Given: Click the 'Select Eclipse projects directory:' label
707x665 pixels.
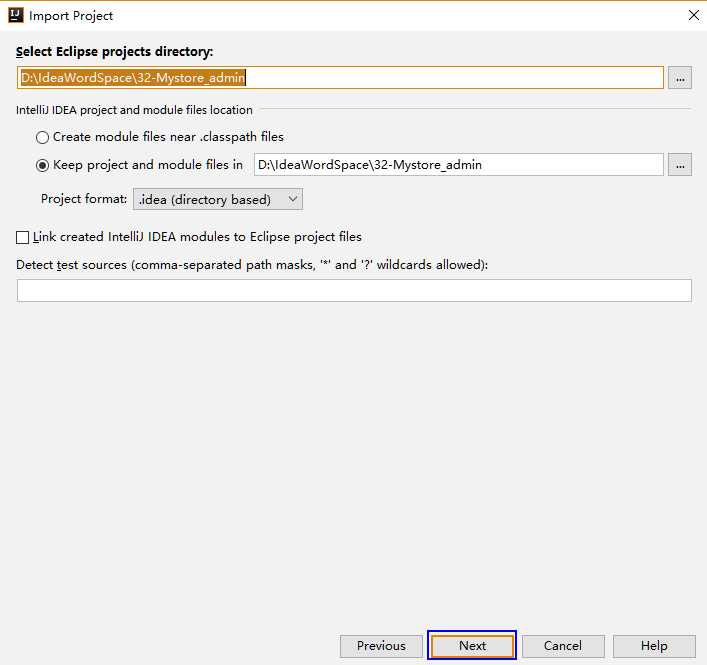Looking at the screenshot, I should 115,51.
